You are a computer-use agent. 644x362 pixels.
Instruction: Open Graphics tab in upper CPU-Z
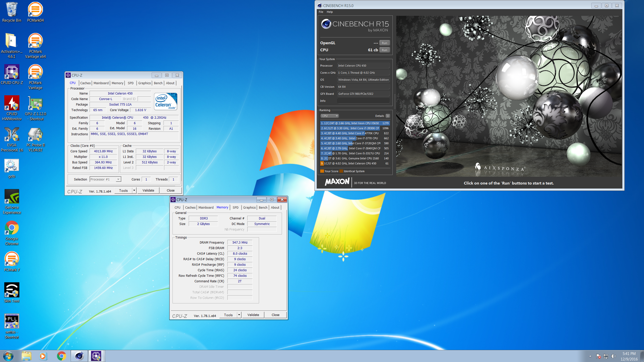click(x=144, y=83)
